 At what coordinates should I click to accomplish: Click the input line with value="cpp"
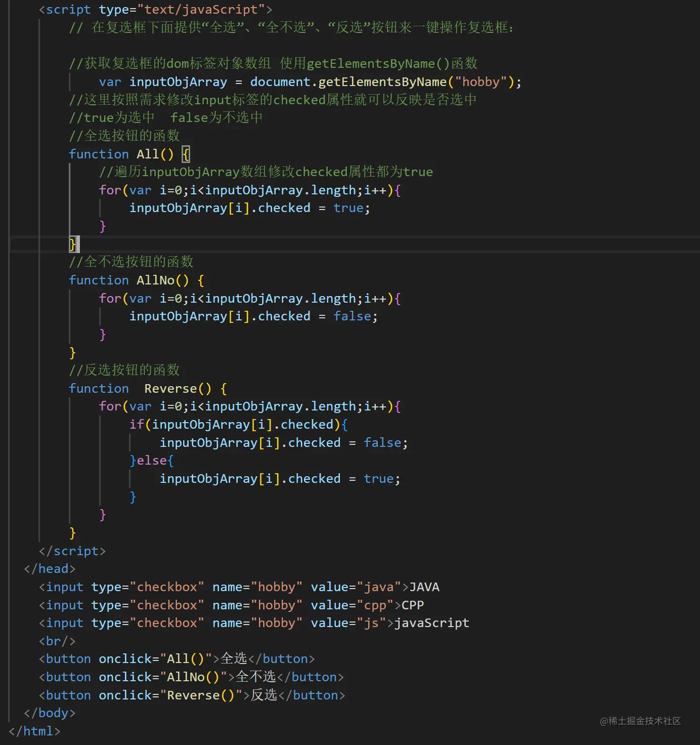[232, 605]
